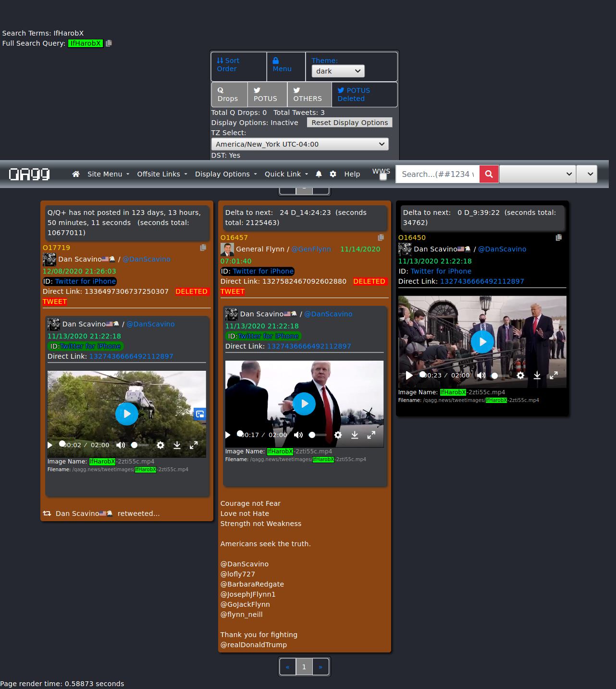Open the wide empty dropdown next to search
The height and width of the screenshot is (689, 616).
pos(538,174)
